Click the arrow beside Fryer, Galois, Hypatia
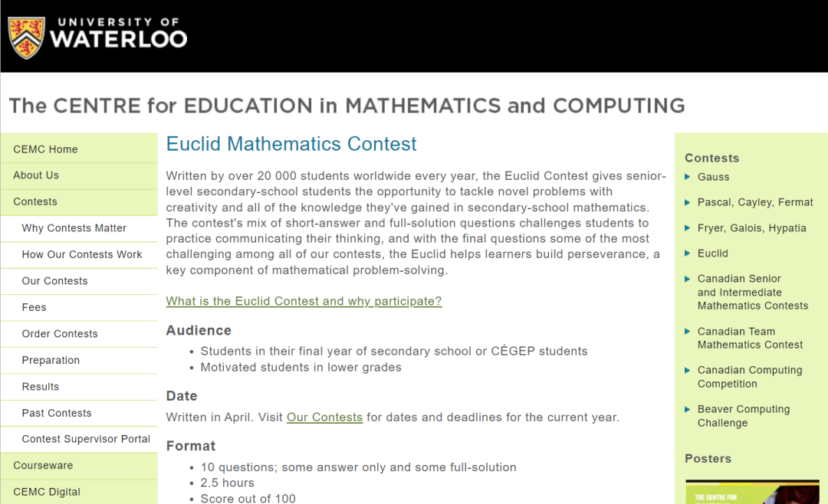Image resolution: width=828 pixels, height=504 pixels. (688, 227)
